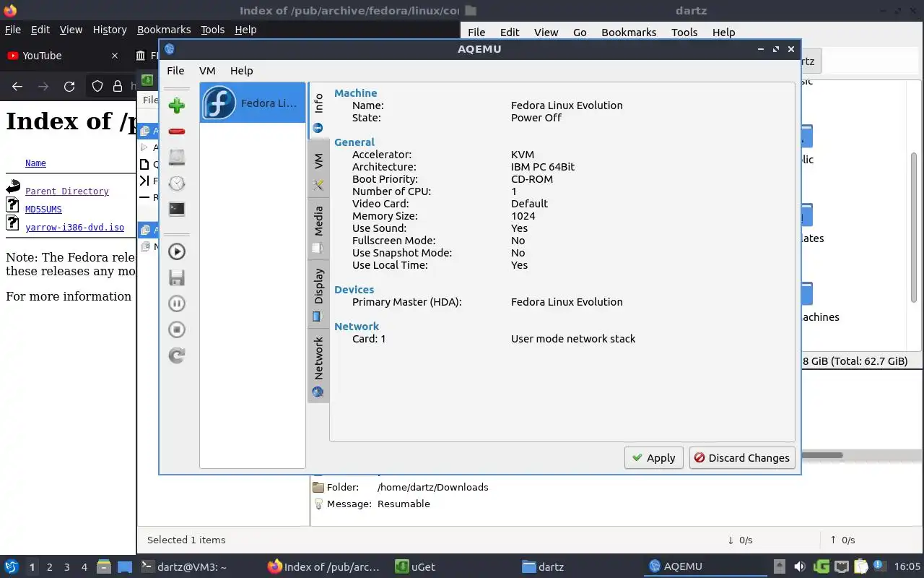Viewport: 924px width, 578px height.
Task: Open the AQEMU File menu
Action: (175, 71)
